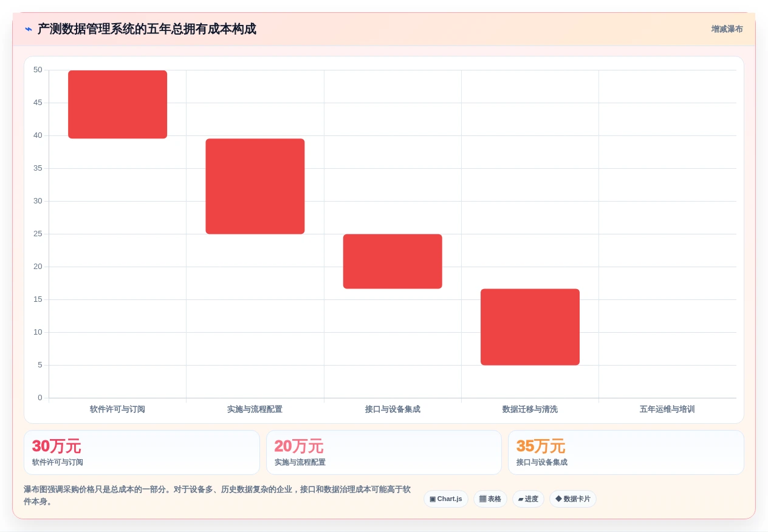Viewport: 768px width, 532px height.
Task: Click the card caption 实施与流程配置
Action: coord(300,462)
